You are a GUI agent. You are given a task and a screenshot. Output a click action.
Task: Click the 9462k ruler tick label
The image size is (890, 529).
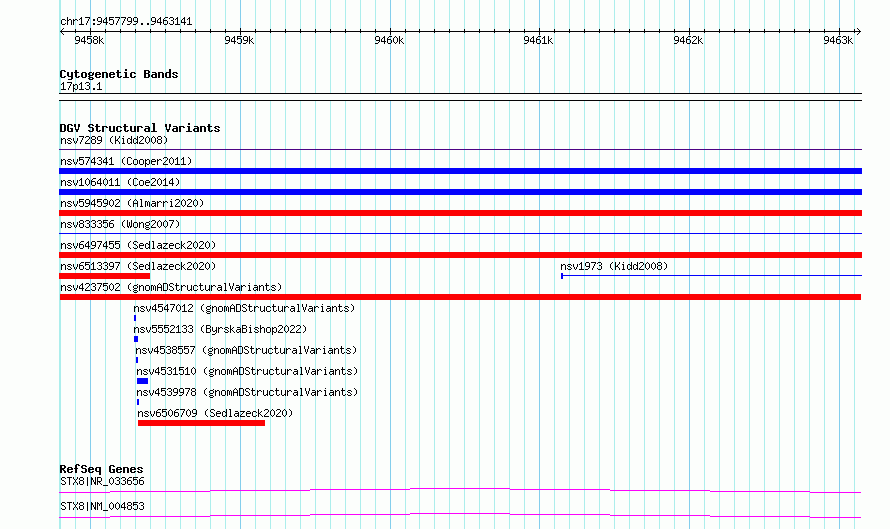point(688,40)
